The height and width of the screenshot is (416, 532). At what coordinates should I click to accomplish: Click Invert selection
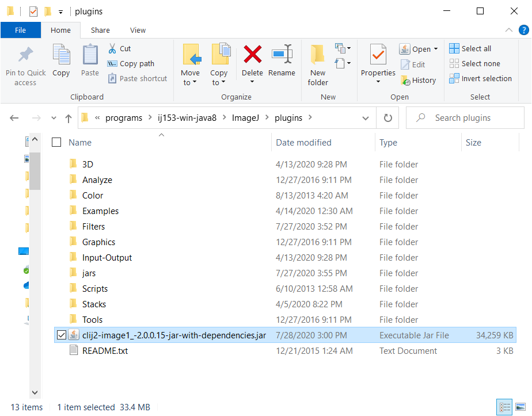point(480,78)
